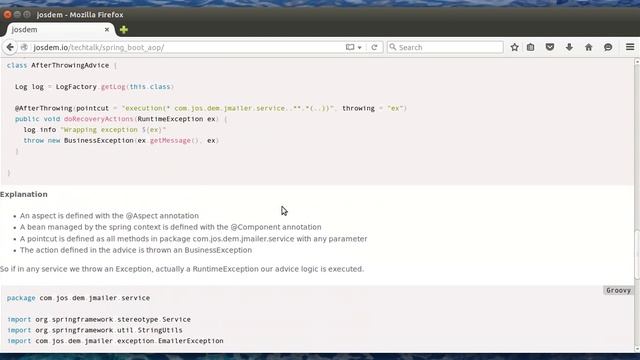Click bullet about pointcut com.jos.dem.jmailer.service

(193, 239)
